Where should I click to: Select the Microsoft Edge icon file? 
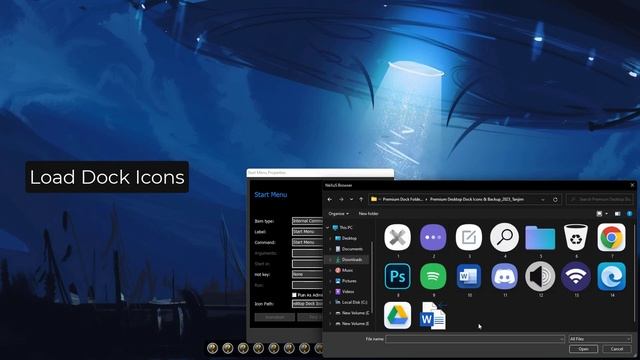point(611,276)
